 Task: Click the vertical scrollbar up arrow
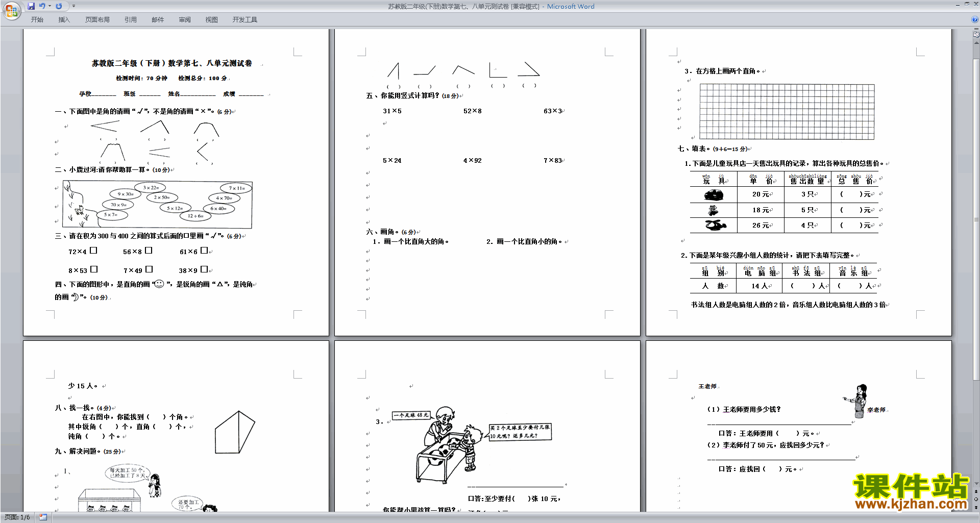(x=976, y=42)
